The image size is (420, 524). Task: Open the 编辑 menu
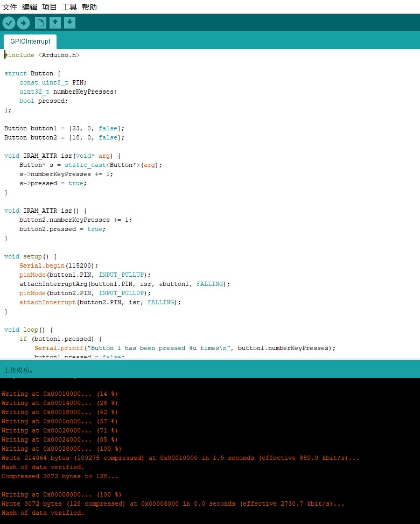click(x=30, y=7)
